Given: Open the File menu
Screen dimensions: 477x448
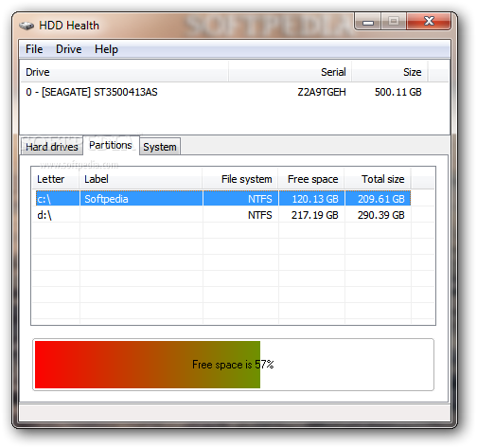Looking at the screenshot, I should (34, 49).
